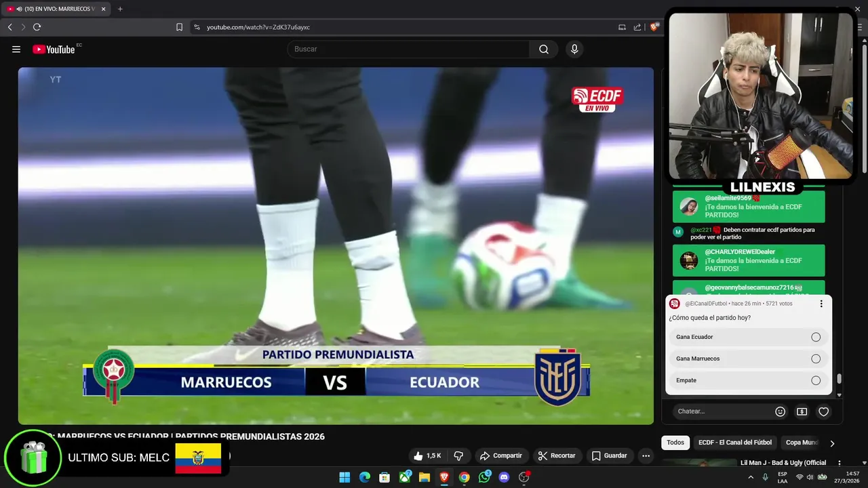Click the Guardar button
Image resolution: width=868 pixels, height=488 pixels.
[x=609, y=455]
